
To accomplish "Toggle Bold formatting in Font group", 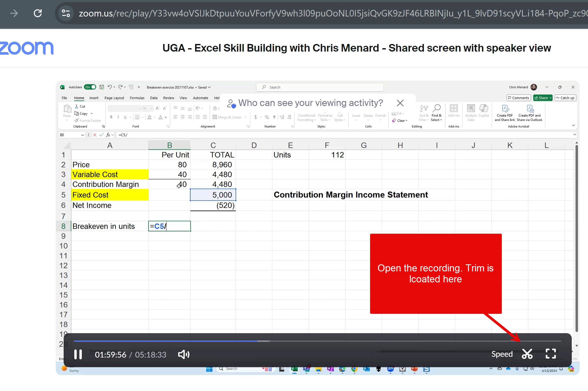I will tap(111, 117).
